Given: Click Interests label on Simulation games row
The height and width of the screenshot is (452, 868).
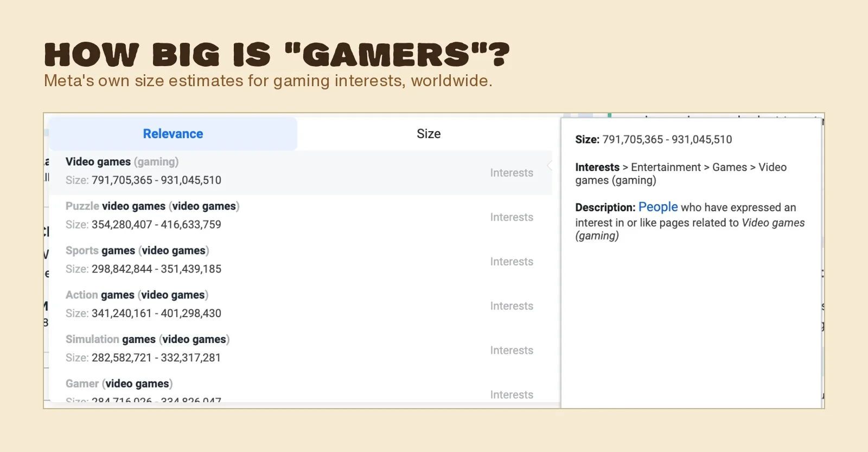Looking at the screenshot, I should click(512, 351).
